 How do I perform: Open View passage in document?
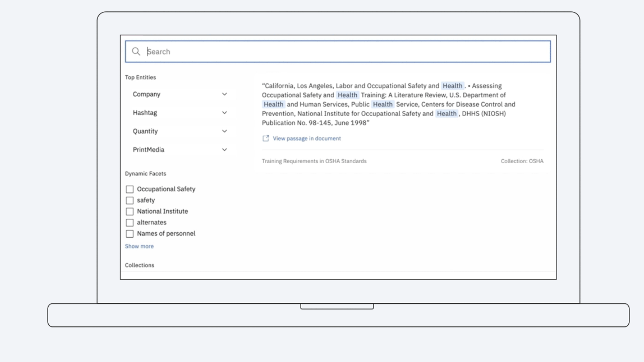(306, 138)
